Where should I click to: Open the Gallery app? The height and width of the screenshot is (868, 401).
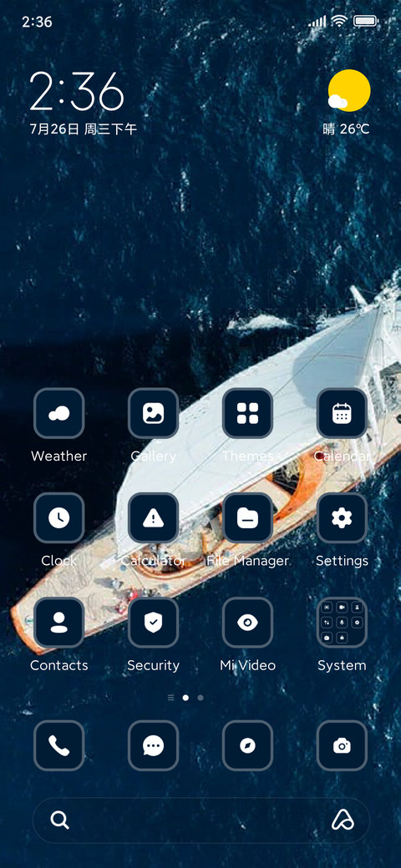tap(154, 413)
